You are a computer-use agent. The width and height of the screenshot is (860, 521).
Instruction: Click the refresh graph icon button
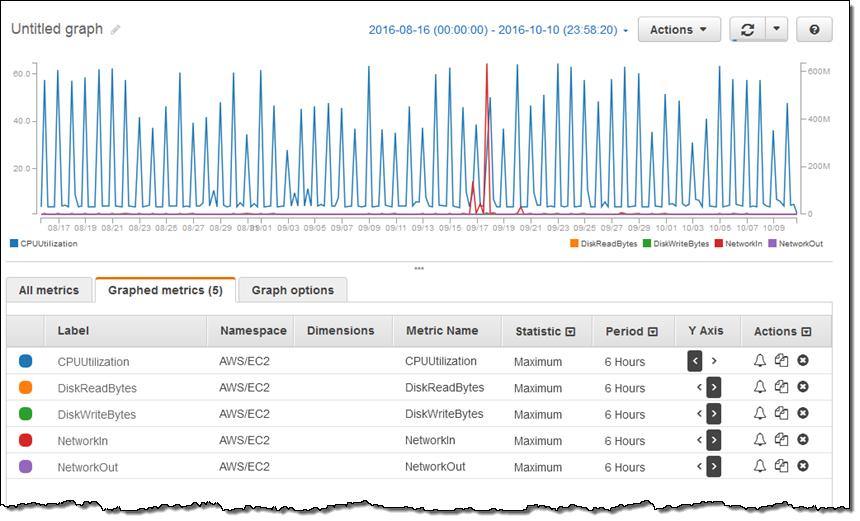(x=747, y=30)
